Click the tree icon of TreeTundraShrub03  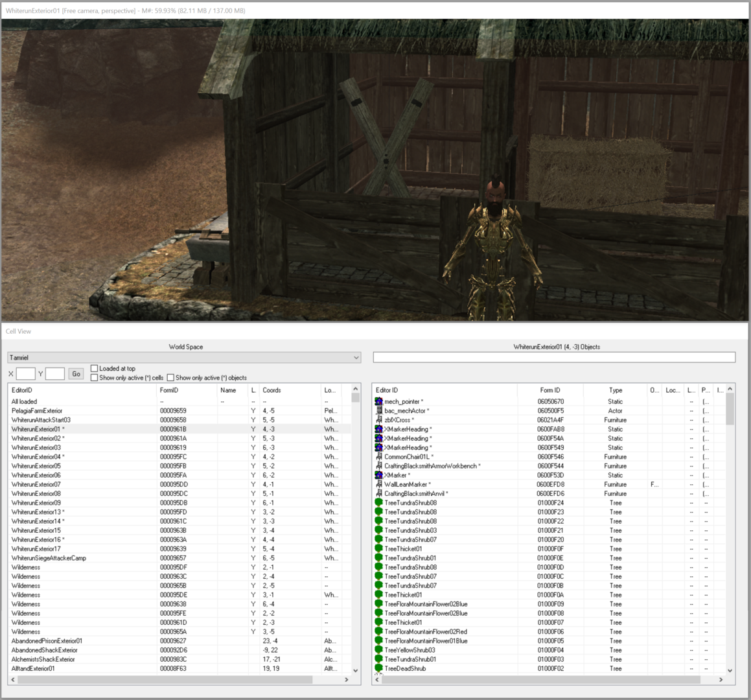pyautogui.click(x=378, y=530)
